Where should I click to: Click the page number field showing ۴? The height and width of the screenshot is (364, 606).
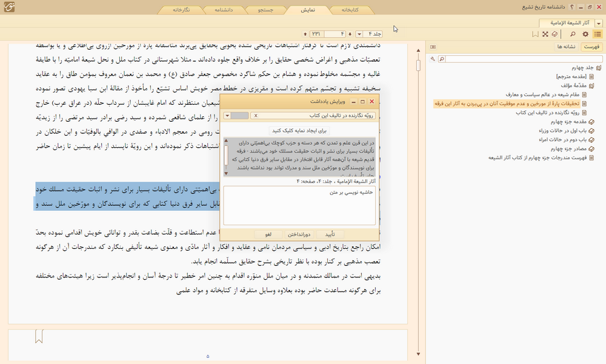click(335, 34)
